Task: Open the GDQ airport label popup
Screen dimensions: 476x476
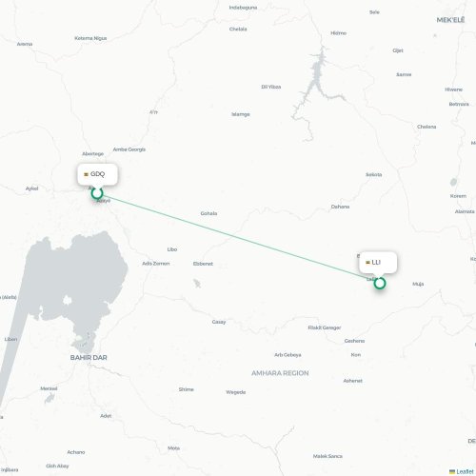Action: [x=97, y=174]
